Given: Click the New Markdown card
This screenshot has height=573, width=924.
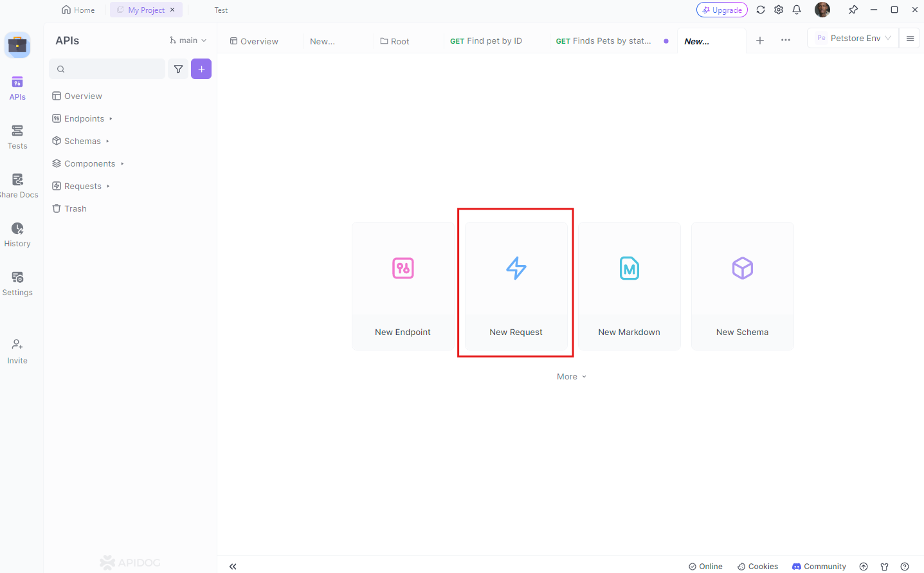Looking at the screenshot, I should click(x=630, y=286).
